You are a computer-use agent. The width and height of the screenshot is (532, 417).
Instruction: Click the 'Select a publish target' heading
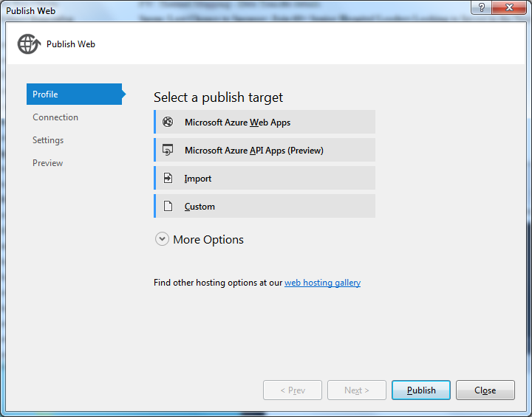218,97
